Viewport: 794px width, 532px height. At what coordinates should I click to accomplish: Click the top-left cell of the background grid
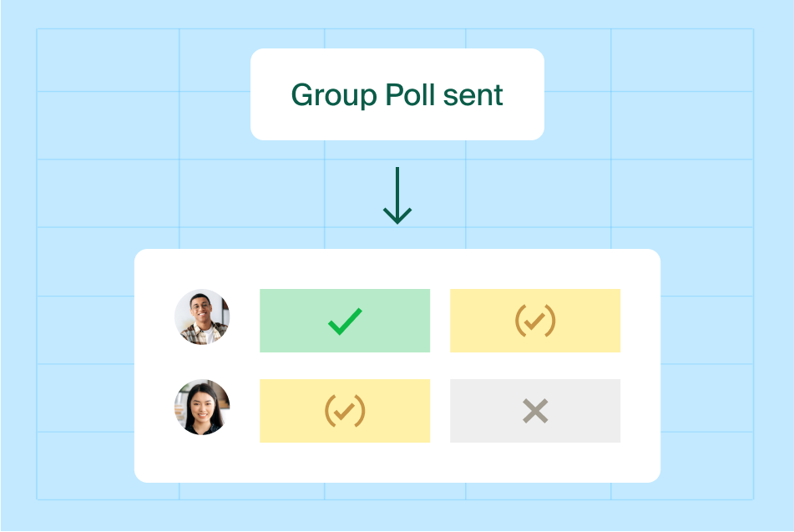108,60
